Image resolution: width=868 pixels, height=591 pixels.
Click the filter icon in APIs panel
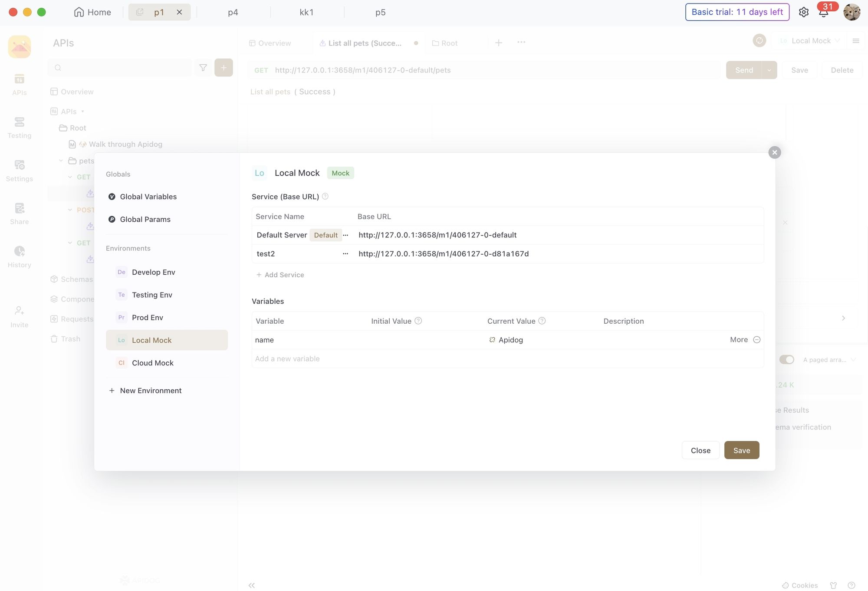[x=203, y=68]
